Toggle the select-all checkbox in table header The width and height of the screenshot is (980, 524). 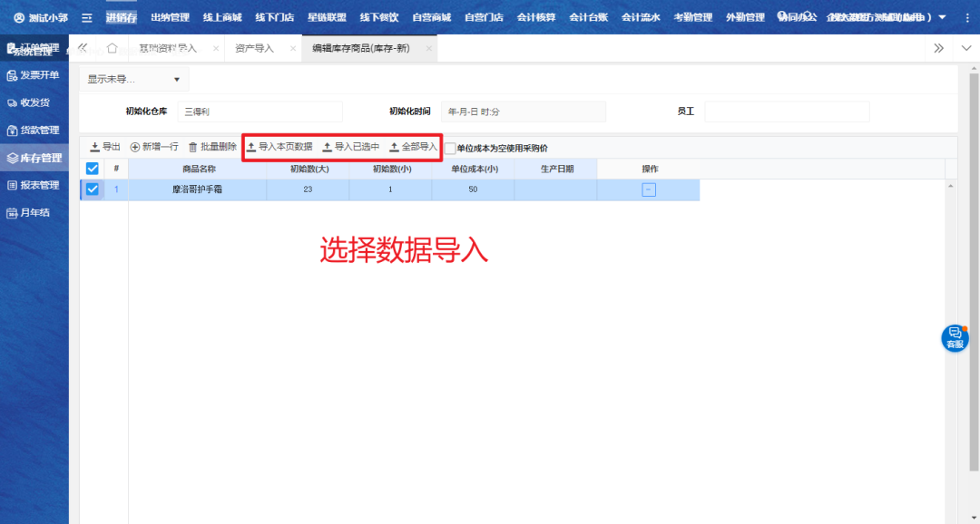pyautogui.click(x=93, y=169)
